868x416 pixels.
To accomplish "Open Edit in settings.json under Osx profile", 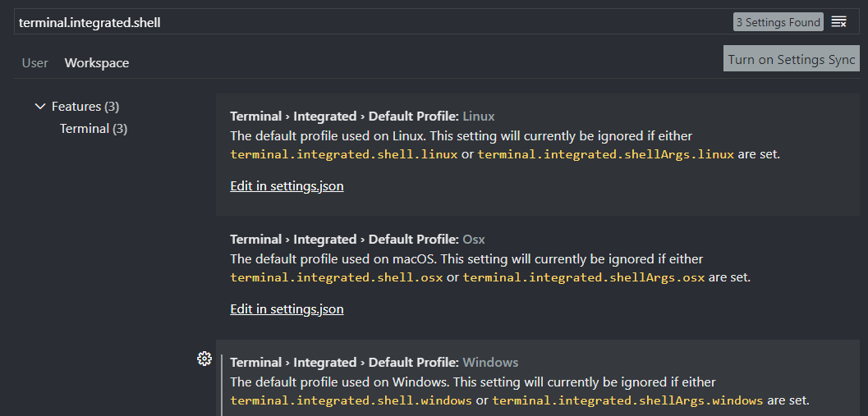I will coord(287,309).
